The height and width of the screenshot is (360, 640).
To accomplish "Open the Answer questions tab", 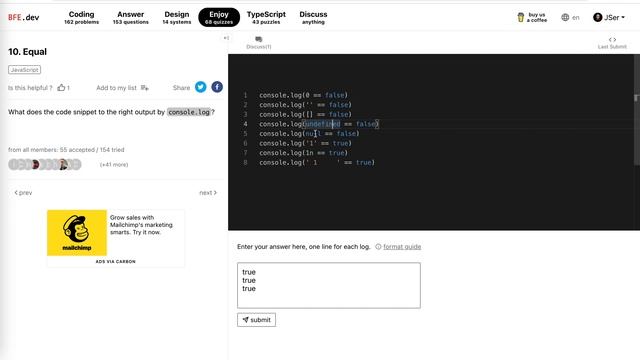I will coord(131,17).
